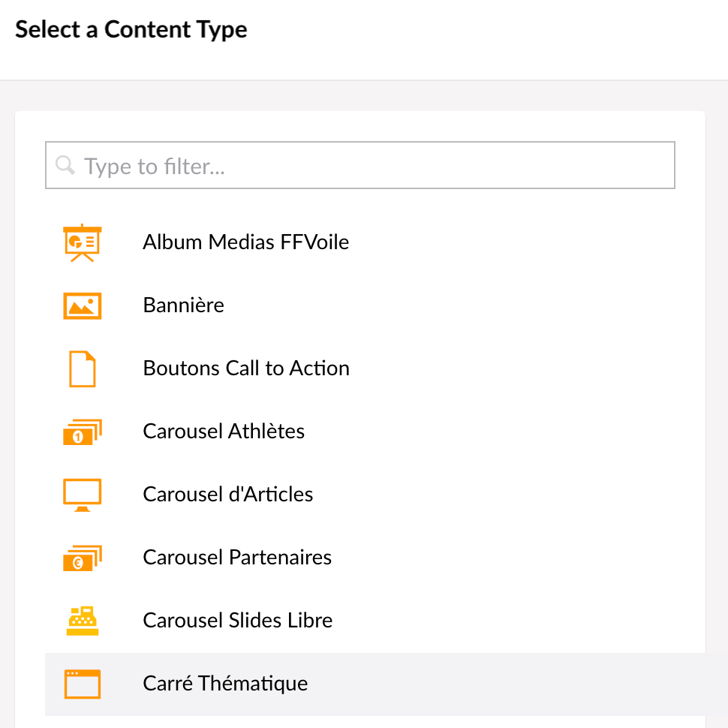Click the Select a Content Type heading
The image size is (728, 728).
click(x=131, y=30)
